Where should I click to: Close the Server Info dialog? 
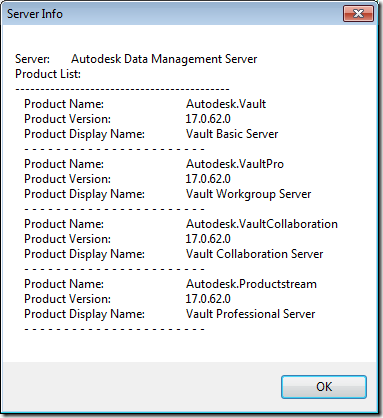click(x=358, y=14)
